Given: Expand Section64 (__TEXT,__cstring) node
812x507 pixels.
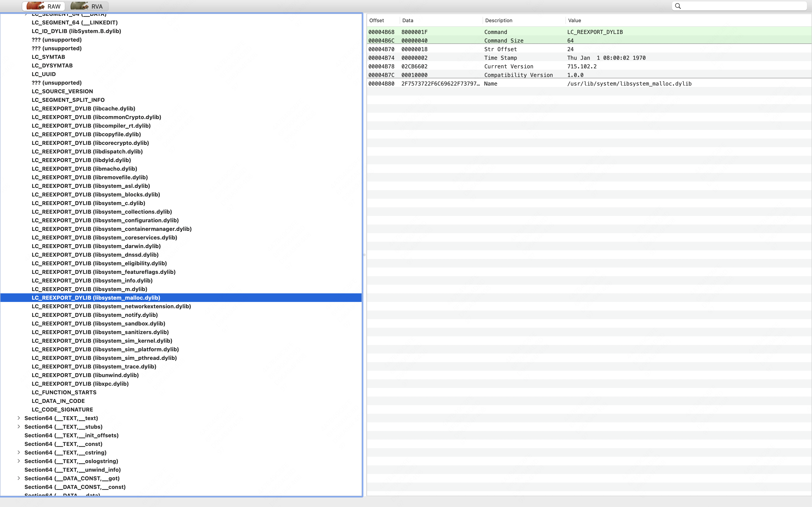Looking at the screenshot, I should pyautogui.click(x=19, y=452).
